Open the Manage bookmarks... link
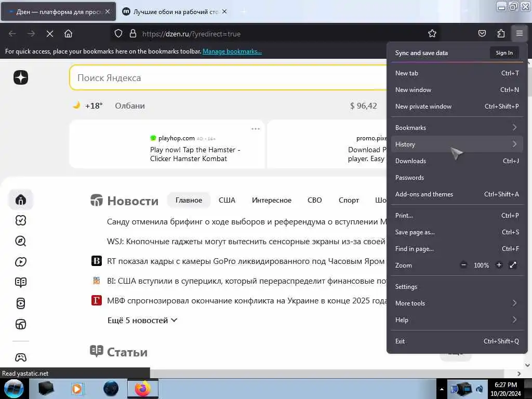The height and width of the screenshot is (399, 532). pyautogui.click(x=232, y=51)
